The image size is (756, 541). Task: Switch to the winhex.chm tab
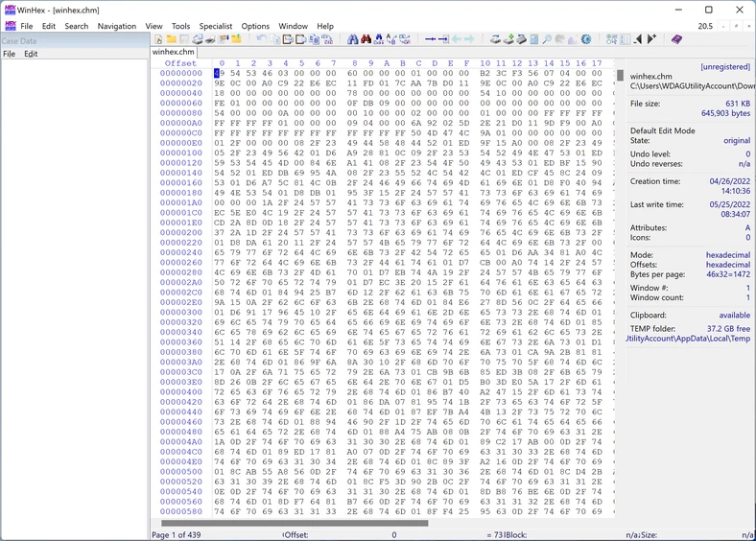pyautogui.click(x=174, y=52)
